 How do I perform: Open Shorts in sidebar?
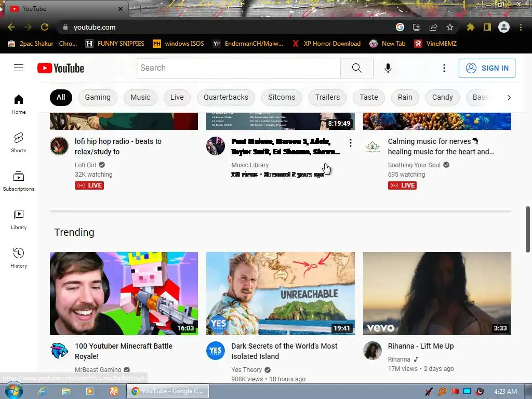pyautogui.click(x=19, y=142)
